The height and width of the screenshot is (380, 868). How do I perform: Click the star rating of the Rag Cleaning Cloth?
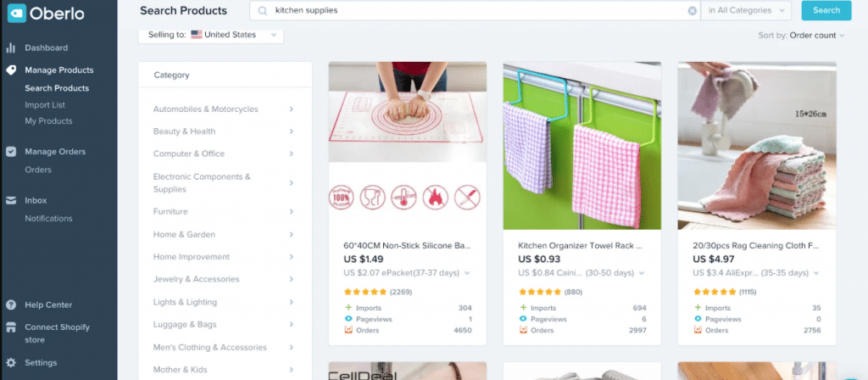pyautogui.click(x=715, y=292)
